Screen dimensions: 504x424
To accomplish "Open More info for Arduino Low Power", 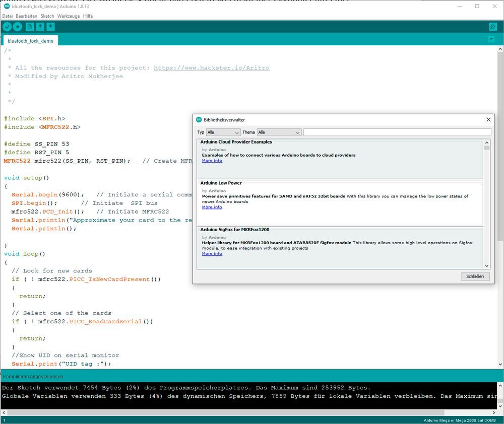I will 212,207.
